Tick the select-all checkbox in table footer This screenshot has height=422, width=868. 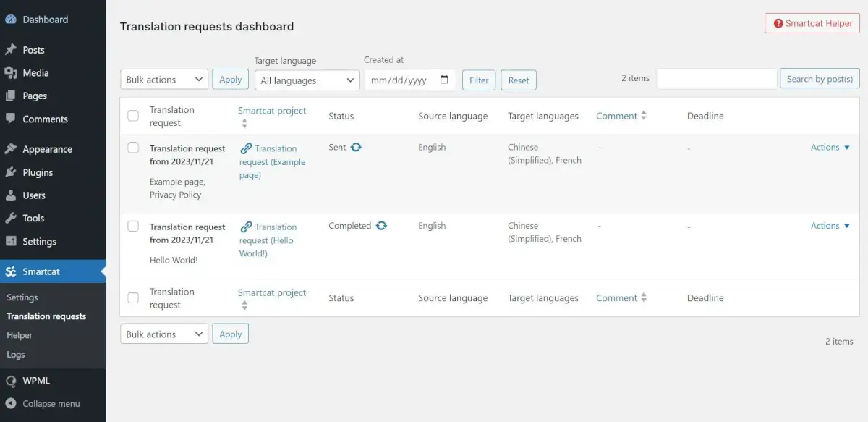point(133,297)
